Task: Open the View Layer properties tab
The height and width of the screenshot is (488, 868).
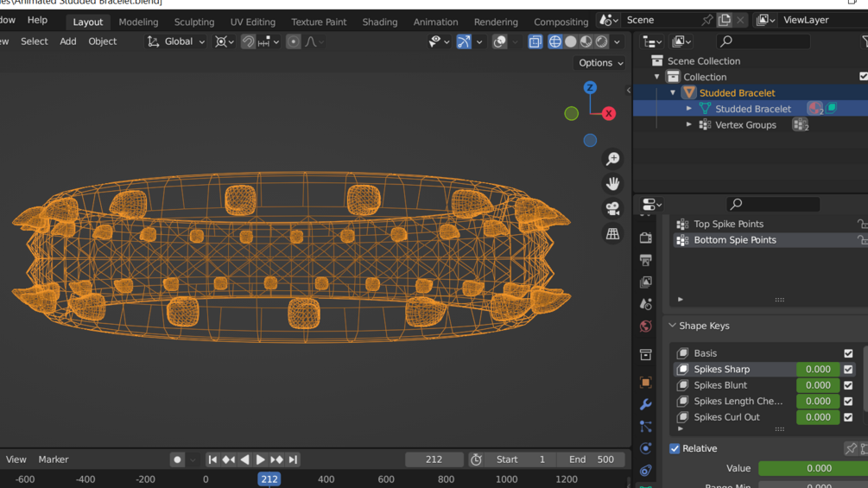Action: (645, 282)
